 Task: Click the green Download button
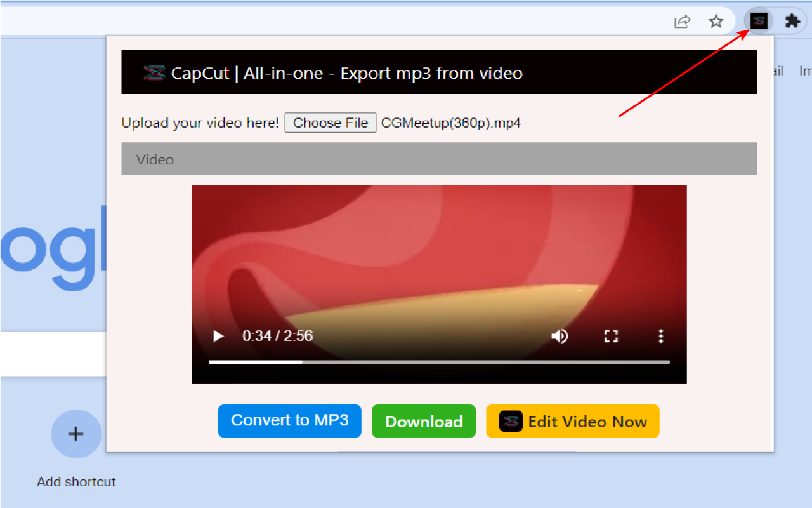tap(423, 421)
